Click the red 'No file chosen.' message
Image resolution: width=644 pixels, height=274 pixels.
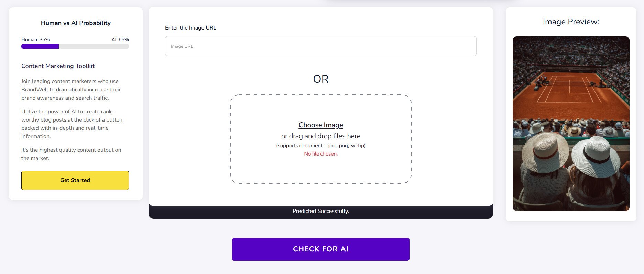click(320, 154)
